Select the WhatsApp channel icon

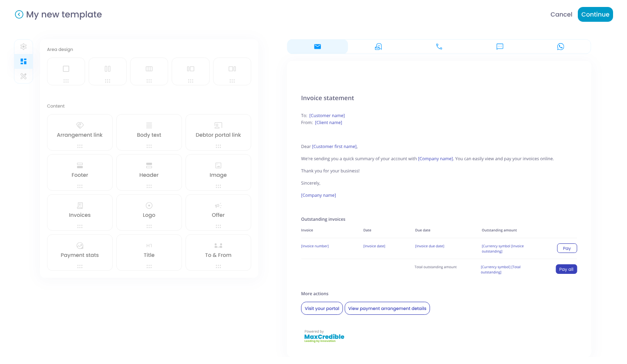[x=560, y=46]
